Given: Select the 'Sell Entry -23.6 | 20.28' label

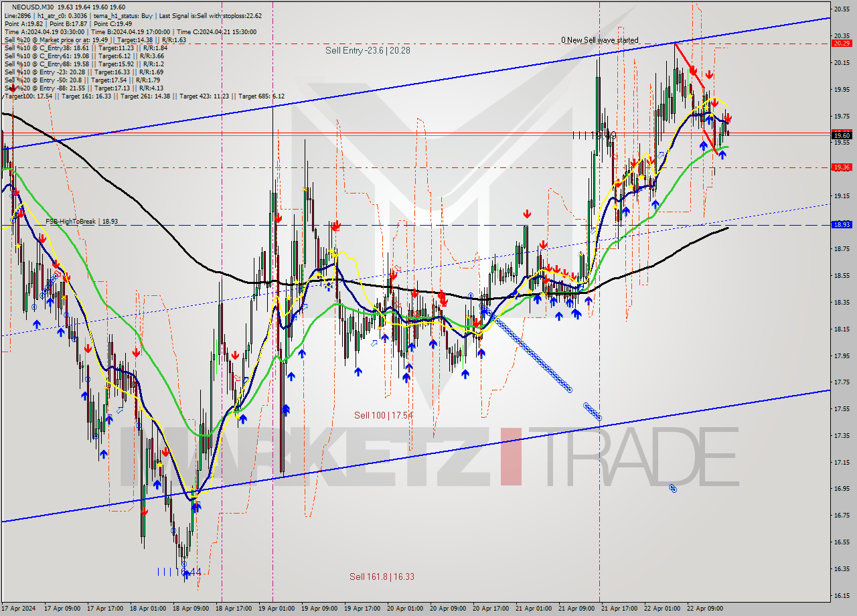Looking at the screenshot, I should (368, 50).
